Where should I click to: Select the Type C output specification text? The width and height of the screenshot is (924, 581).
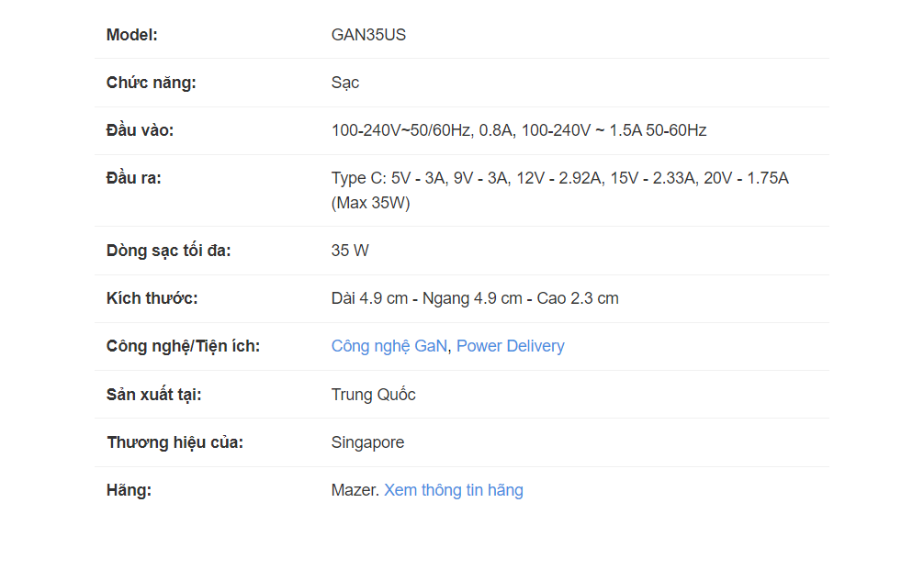[x=559, y=178]
